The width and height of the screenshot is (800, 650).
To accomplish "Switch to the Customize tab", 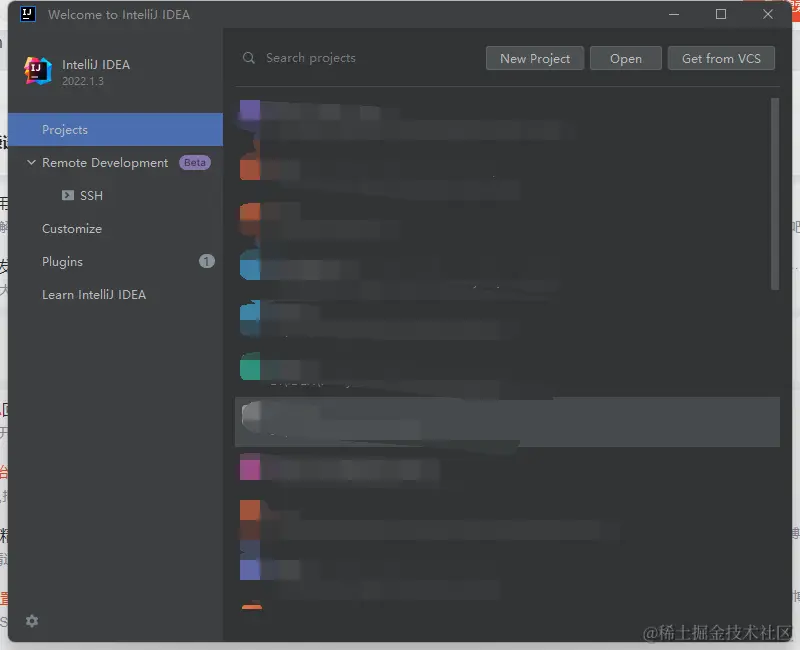I will click(72, 229).
